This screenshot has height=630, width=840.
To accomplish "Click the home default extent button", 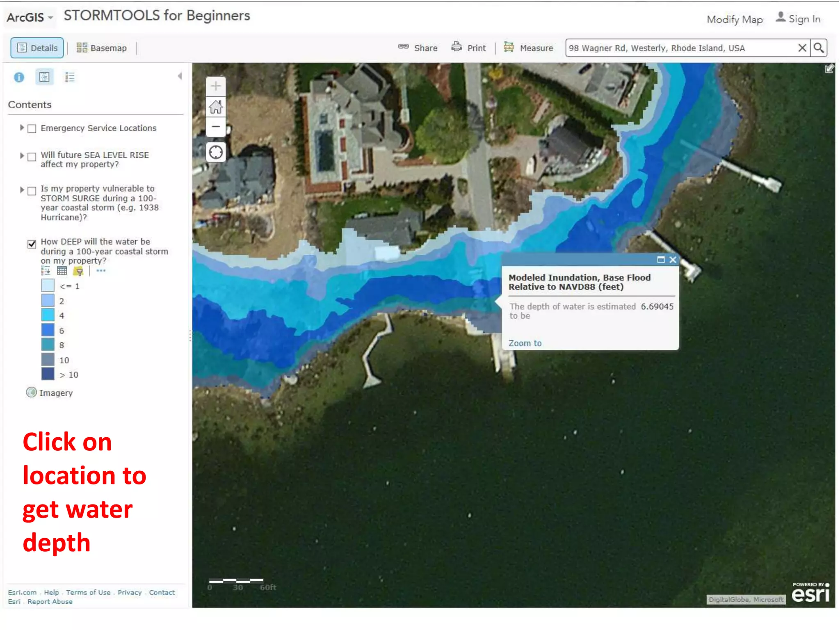I will (216, 107).
